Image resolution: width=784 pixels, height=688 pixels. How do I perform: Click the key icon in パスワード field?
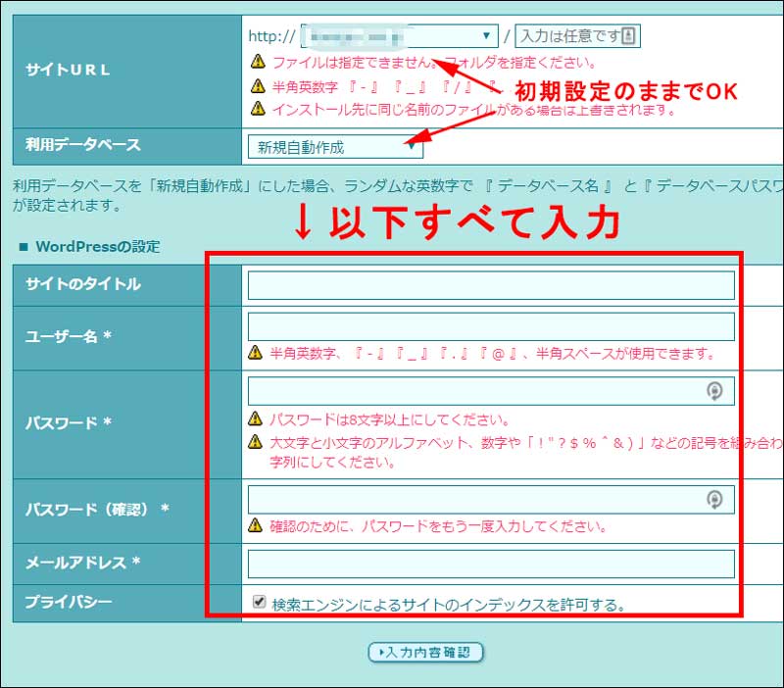pyautogui.click(x=715, y=391)
